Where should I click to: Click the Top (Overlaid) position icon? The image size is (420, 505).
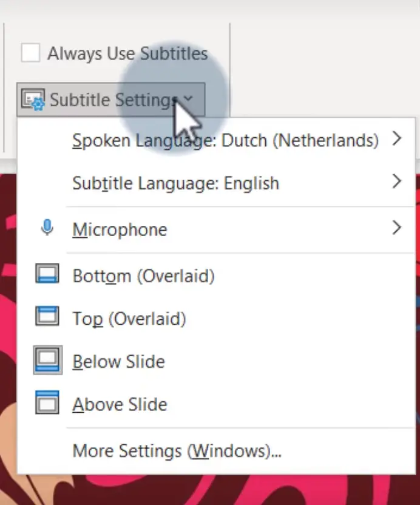(x=47, y=316)
